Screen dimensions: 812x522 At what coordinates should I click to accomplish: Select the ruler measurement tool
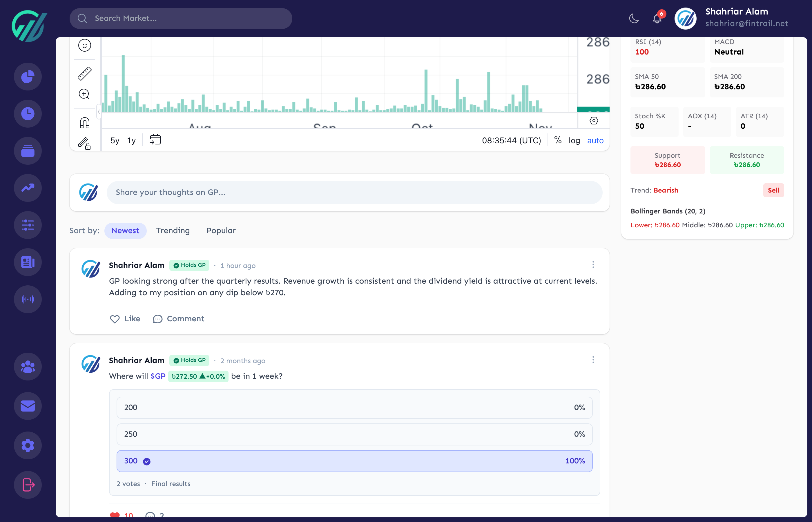84,74
